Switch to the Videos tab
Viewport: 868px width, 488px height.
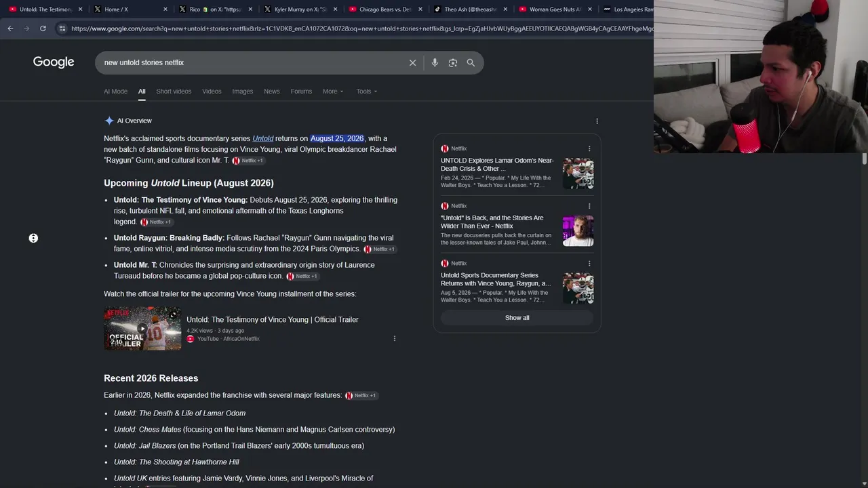(212, 91)
